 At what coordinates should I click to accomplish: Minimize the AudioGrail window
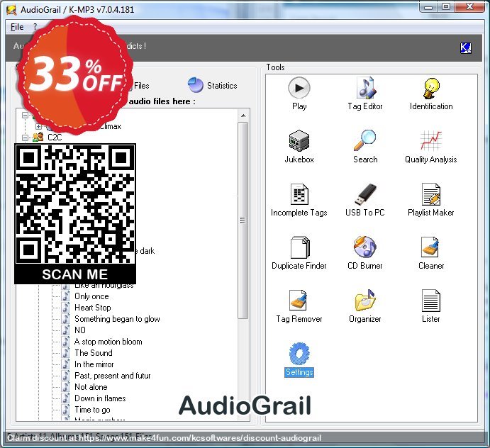[428, 7]
